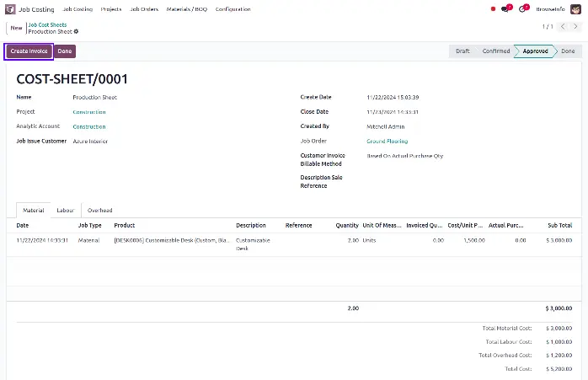Open the Configuration menu

(233, 9)
